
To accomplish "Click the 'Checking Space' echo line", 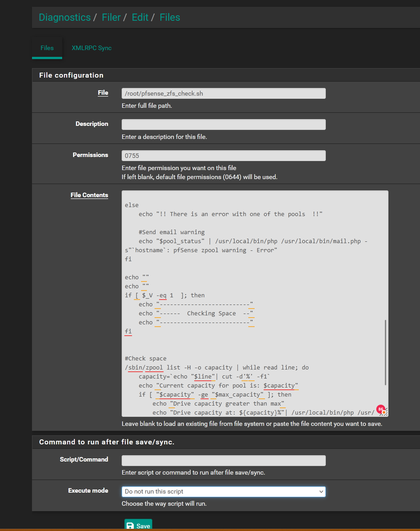I will (196, 313).
